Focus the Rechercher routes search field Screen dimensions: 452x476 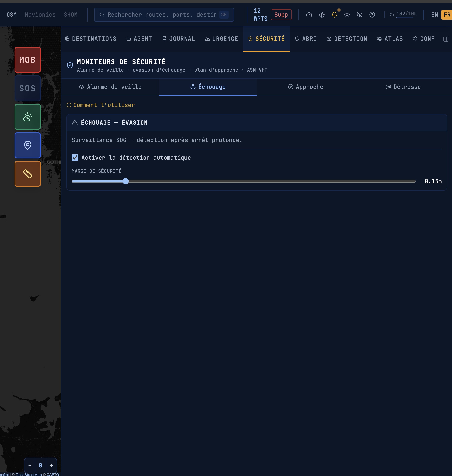point(164,15)
